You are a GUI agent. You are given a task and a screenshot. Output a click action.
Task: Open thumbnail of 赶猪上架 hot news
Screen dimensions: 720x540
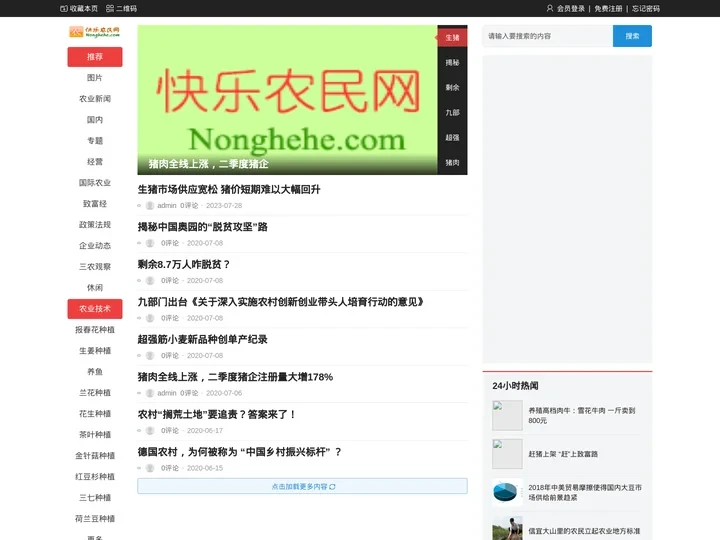507,454
